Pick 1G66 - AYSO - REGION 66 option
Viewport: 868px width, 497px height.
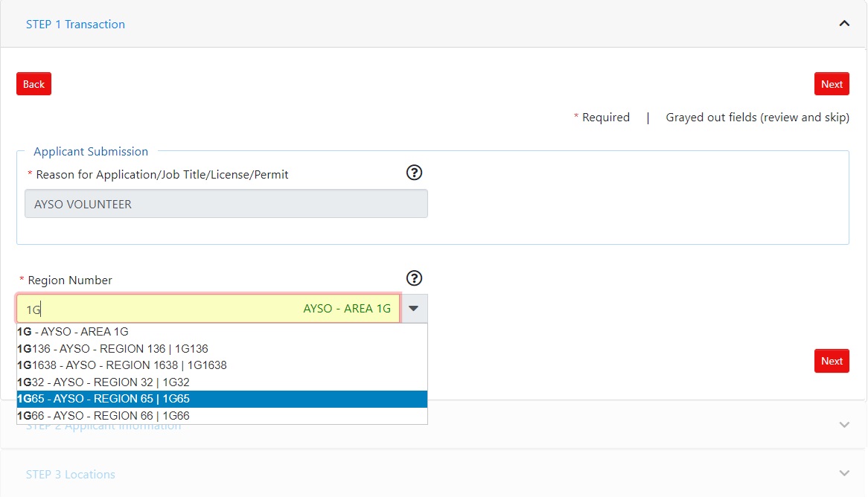(x=222, y=416)
